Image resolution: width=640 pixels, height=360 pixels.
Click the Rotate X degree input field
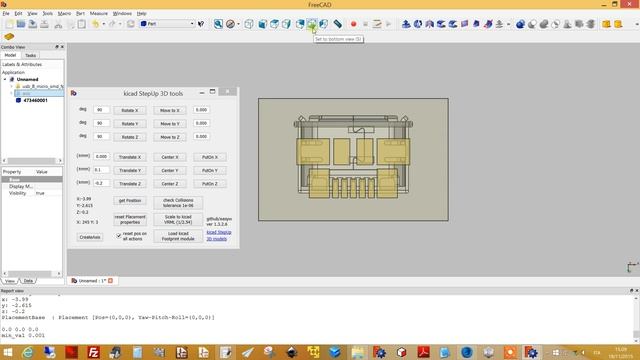coord(101,110)
